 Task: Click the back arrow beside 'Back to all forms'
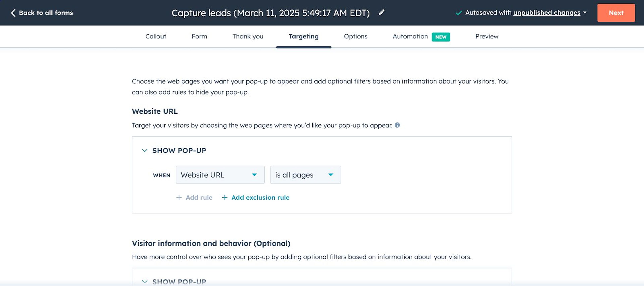click(x=13, y=13)
